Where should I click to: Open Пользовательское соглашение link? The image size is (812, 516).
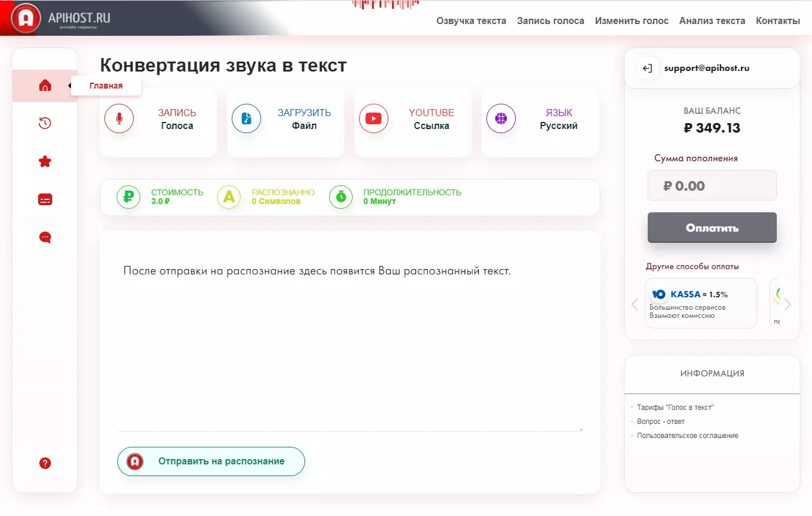688,436
